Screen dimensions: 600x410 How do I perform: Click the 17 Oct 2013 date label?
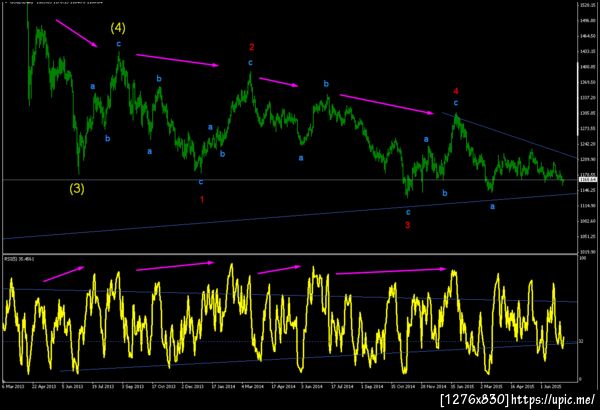click(163, 387)
